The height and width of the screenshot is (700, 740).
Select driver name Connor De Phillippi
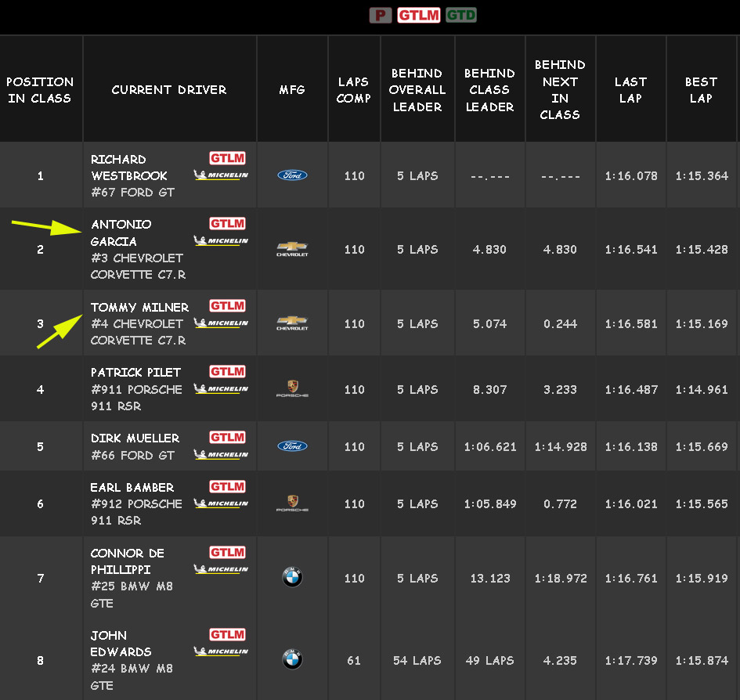[128, 561]
